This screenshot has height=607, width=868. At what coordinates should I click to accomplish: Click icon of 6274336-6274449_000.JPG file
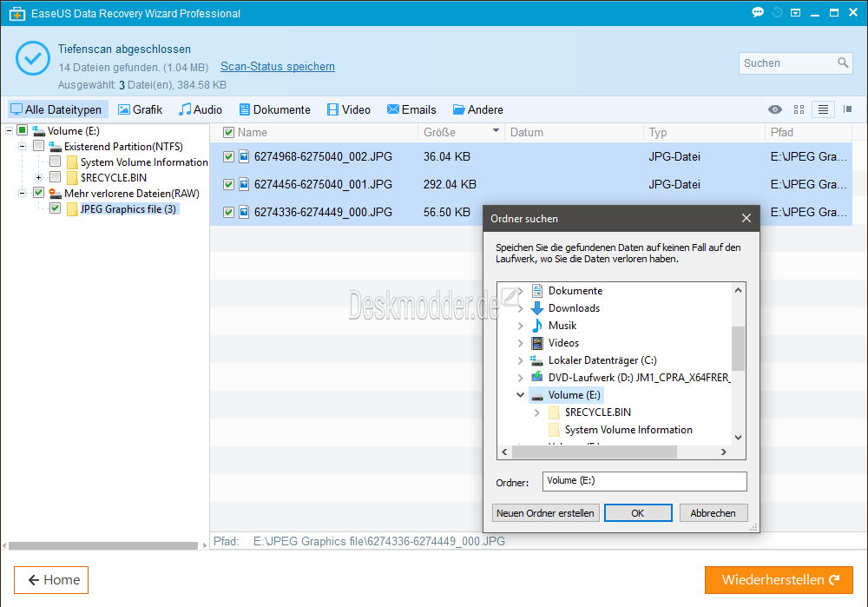[244, 212]
